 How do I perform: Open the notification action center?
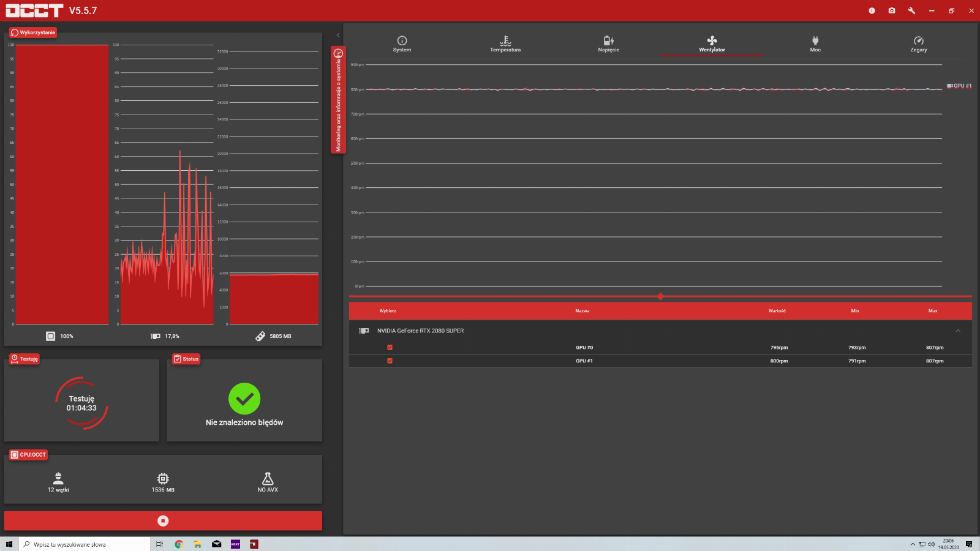(969, 544)
